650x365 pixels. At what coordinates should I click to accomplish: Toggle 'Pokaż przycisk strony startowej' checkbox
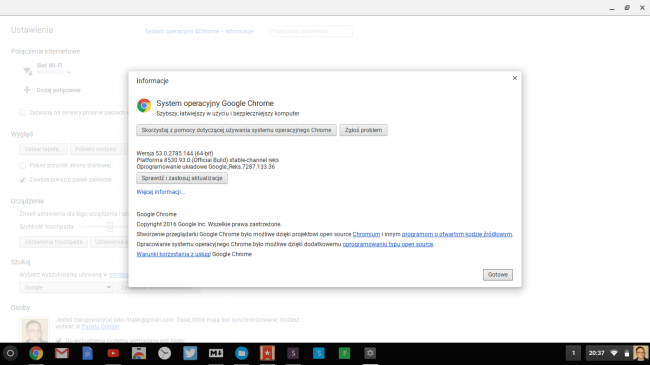[22, 165]
